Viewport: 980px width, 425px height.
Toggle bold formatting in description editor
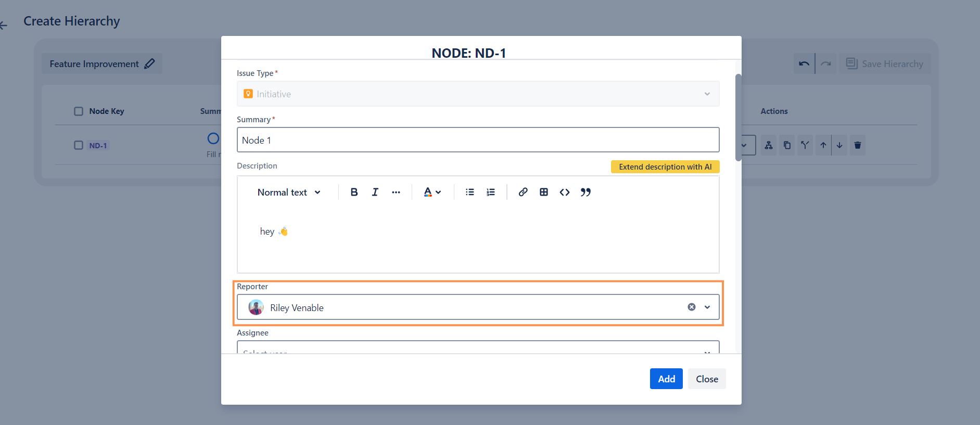[x=354, y=192]
